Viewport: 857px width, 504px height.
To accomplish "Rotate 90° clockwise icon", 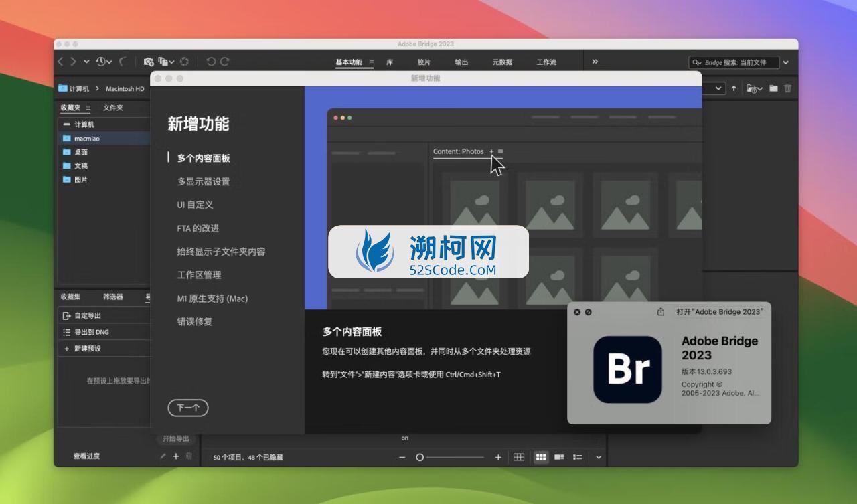I will click(225, 62).
